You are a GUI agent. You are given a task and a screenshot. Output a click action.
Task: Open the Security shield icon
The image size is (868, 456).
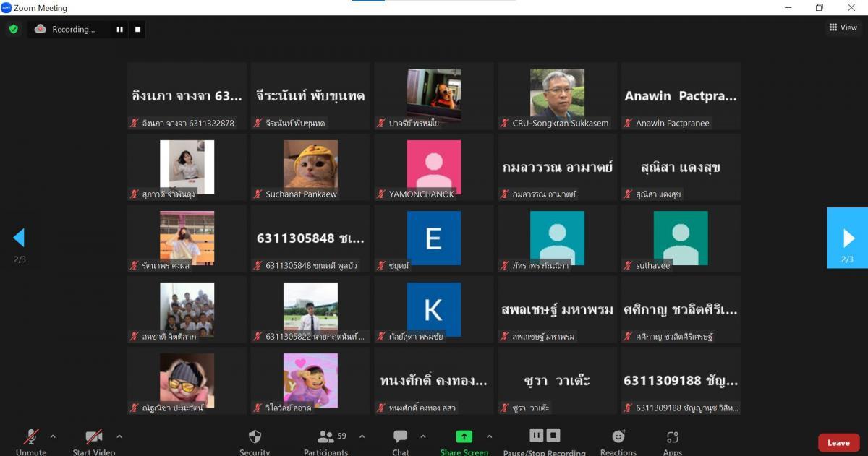[x=255, y=437]
